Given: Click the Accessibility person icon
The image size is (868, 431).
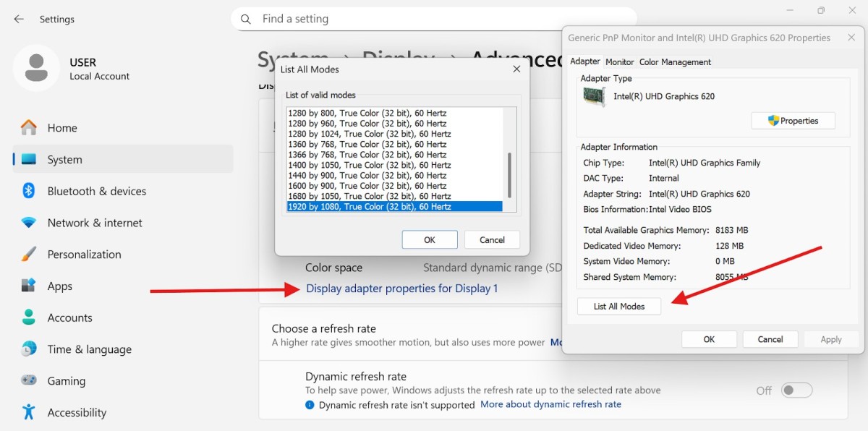Looking at the screenshot, I should click(27, 412).
